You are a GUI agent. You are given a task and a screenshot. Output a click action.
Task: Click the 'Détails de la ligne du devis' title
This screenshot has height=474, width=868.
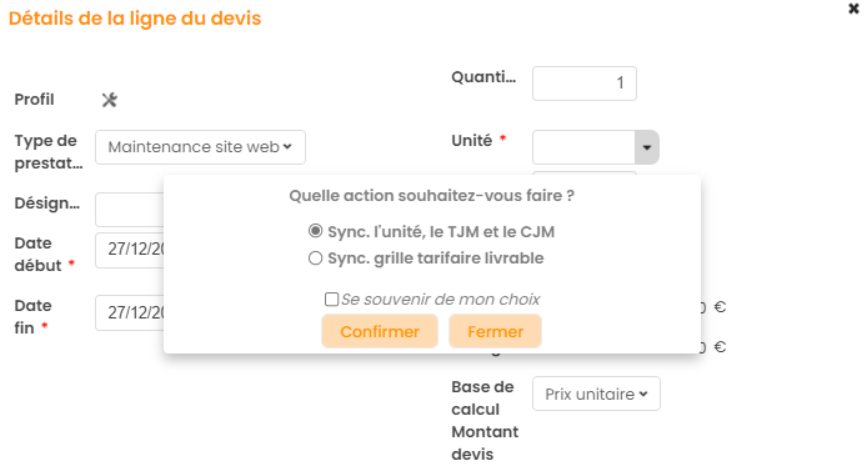[x=135, y=19]
